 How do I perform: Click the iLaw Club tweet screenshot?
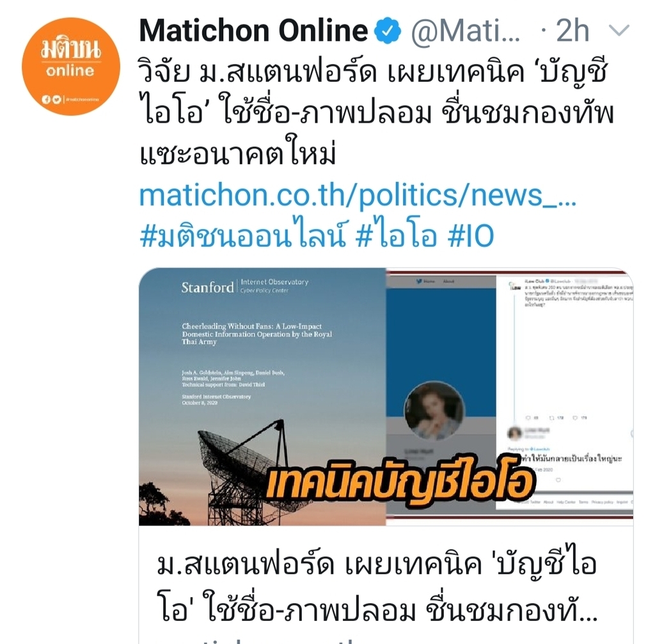[x=564, y=393]
